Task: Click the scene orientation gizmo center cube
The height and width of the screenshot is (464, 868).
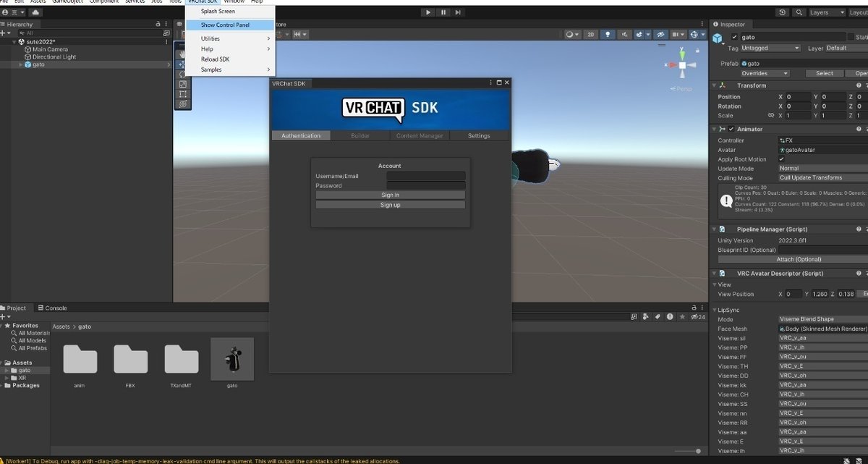Action: point(681,65)
